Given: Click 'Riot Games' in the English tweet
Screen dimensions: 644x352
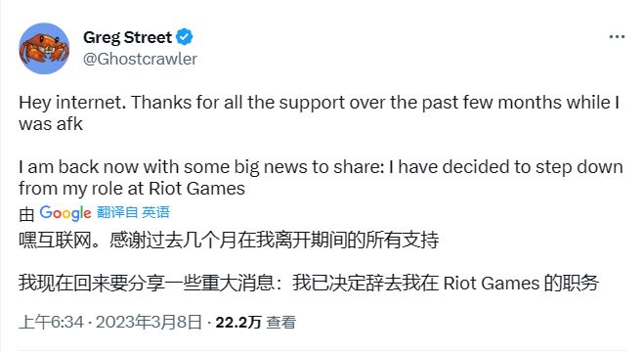Looking at the screenshot, I should (x=196, y=189).
